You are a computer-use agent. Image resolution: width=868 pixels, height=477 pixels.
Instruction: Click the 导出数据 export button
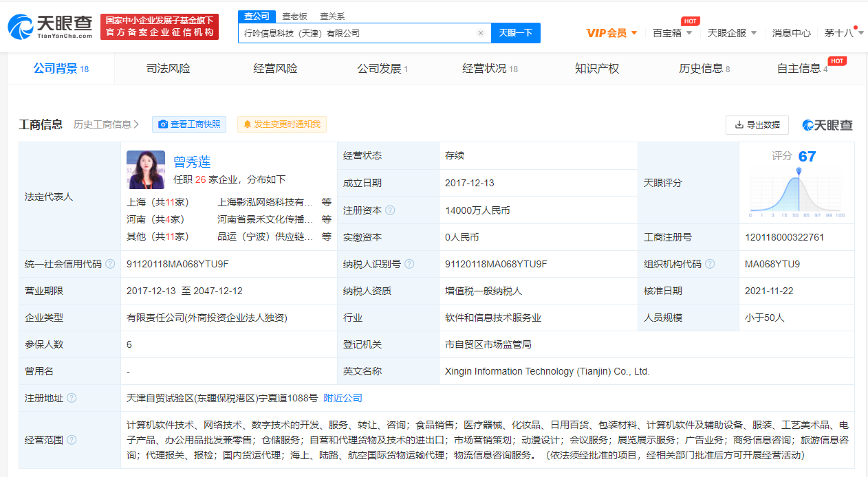pos(757,124)
